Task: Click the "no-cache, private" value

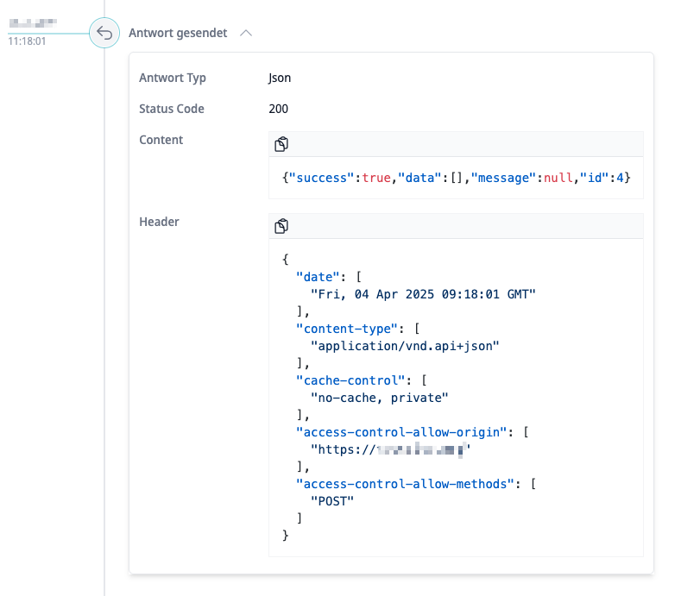Action: [380, 398]
